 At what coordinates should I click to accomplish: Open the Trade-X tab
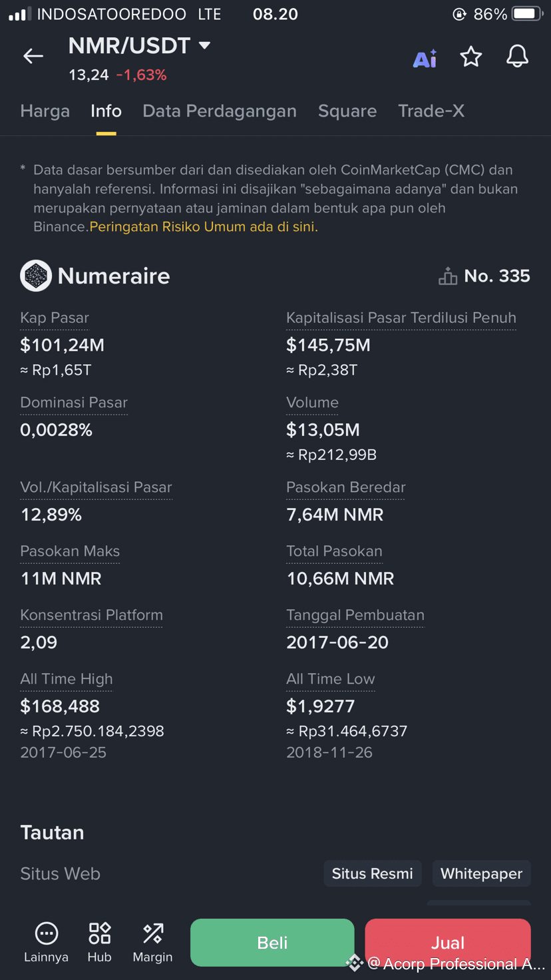coord(431,111)
